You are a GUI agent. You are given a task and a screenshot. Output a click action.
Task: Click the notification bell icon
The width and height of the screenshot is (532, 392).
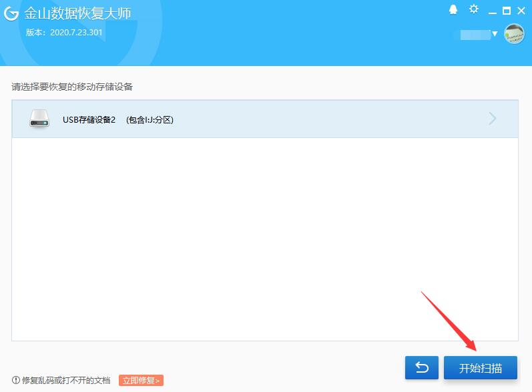click(453, 10)
